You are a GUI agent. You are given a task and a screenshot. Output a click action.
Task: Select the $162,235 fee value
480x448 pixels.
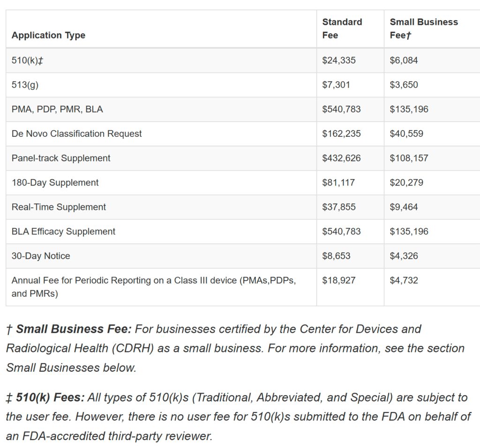(x=341, y=134)
